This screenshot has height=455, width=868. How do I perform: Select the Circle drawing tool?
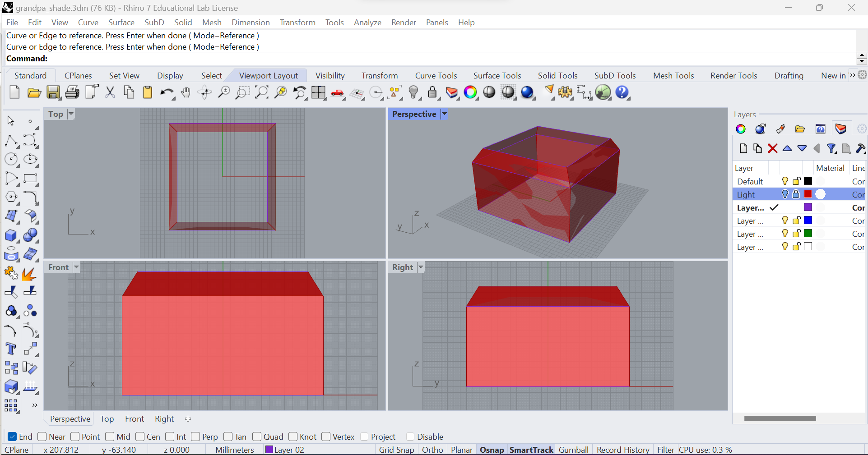pyautogui.click(x=11, y=159)
